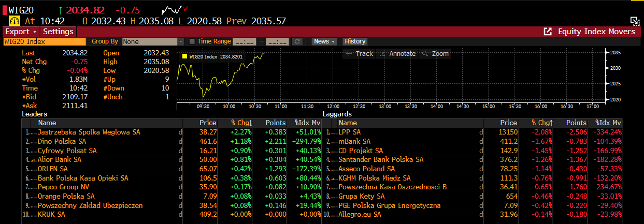Sort Leaders by Price column header
This screenshot has height=224, width=644.
(208, 123)
